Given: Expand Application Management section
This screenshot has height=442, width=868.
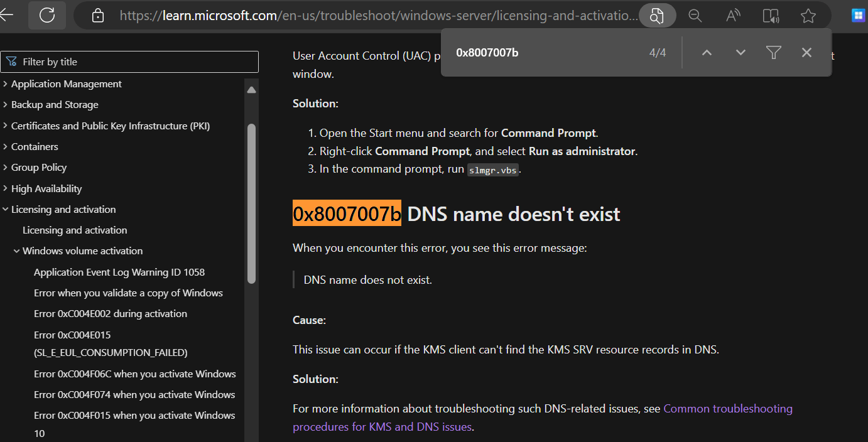Looking at the screenshot, I should (x=66, y=84).
